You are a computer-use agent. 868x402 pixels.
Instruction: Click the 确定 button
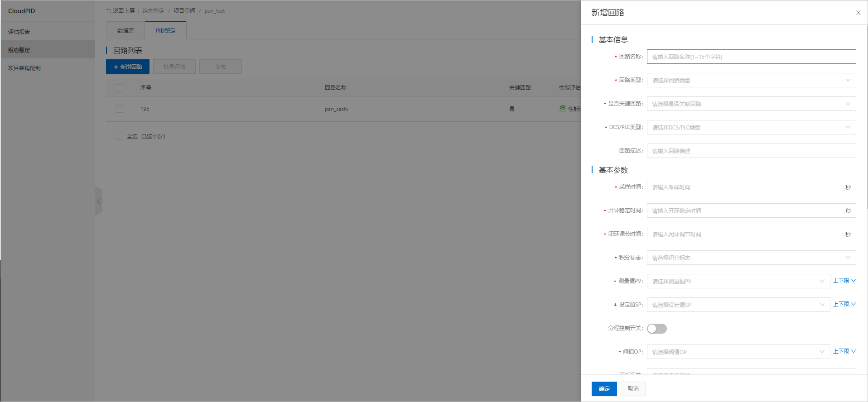604,389
